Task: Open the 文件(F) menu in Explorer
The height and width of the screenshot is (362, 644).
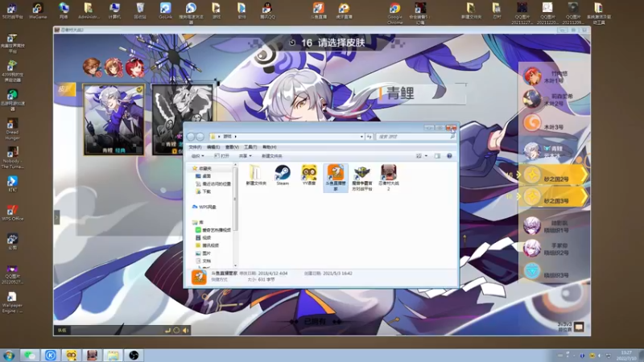Action: (x=195, y=147)
